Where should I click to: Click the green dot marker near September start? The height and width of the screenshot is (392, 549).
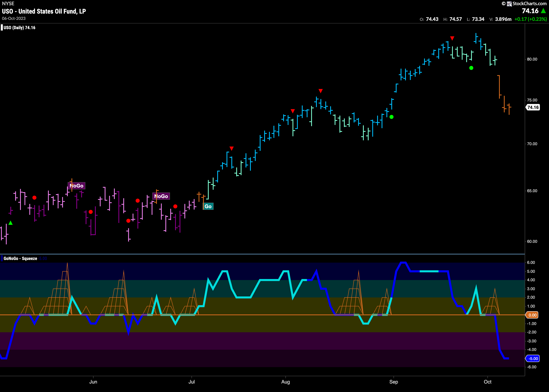[x=392, y=117]
